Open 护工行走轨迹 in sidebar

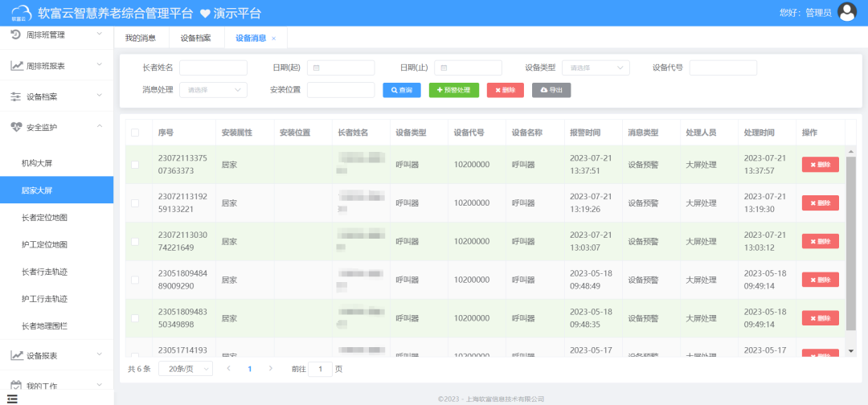click(56, 299)
